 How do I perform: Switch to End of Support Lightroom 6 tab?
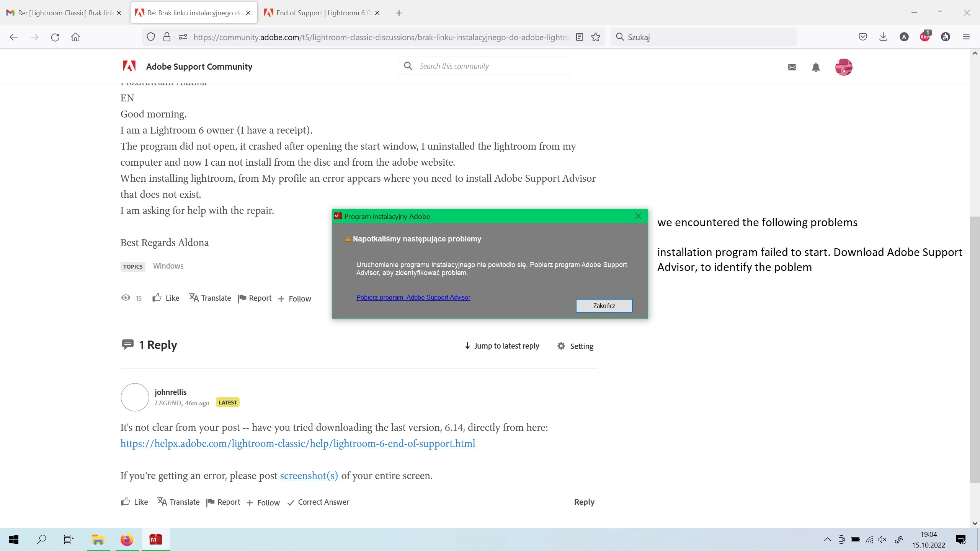coord(318,13)
